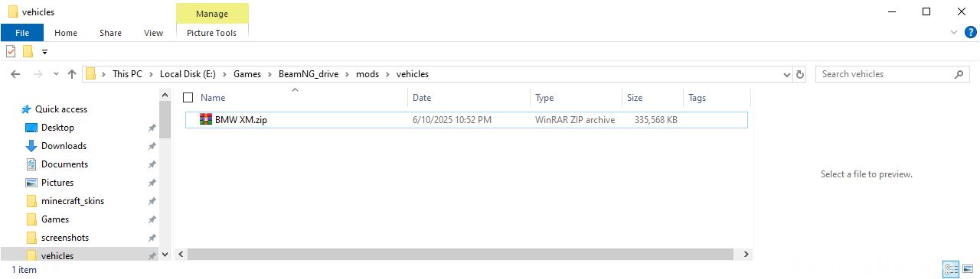Click the 335,568 KB size cell
This screenshot has height=279, width=980.
(x=655, y=120)
